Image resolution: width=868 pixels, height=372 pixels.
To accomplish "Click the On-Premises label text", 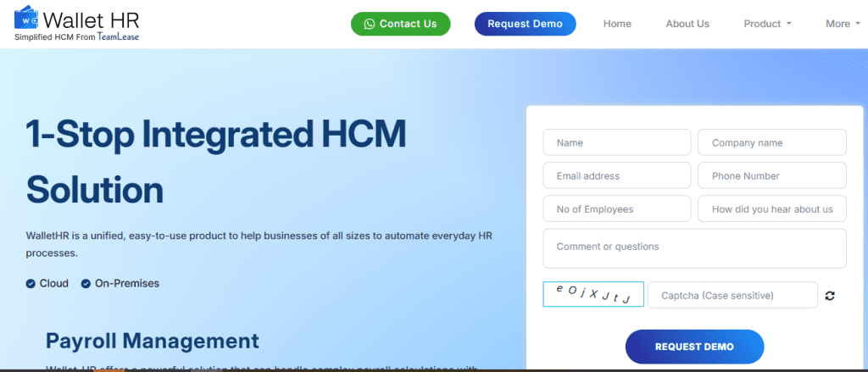I will 127,283.
